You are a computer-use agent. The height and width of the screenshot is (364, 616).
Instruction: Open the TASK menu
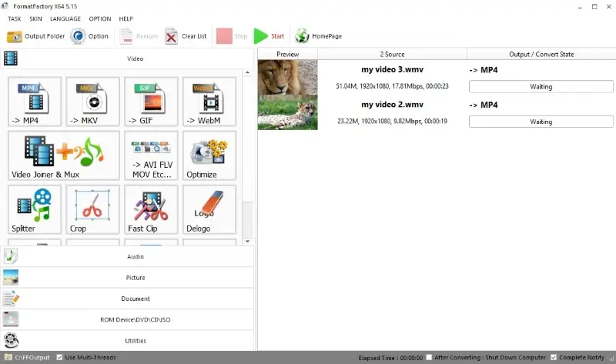click(x=15, y=18)
